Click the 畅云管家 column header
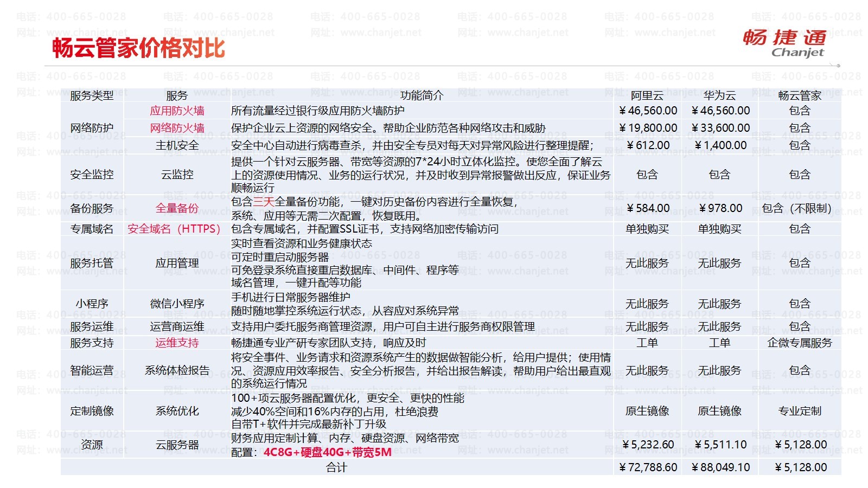This screenshot has width=868, height=488. click(800, 96)
